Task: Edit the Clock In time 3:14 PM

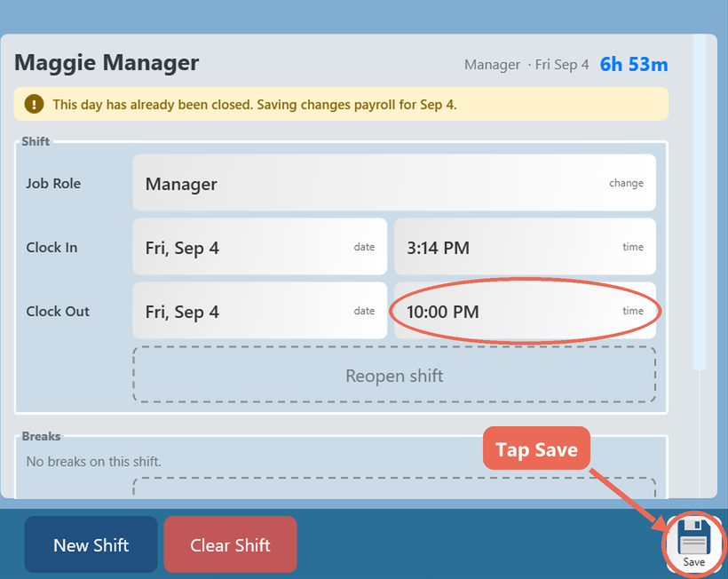Action: (x=525, y=247)
